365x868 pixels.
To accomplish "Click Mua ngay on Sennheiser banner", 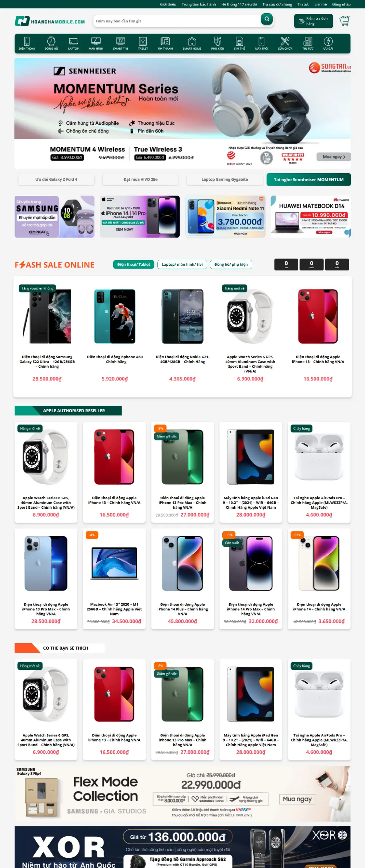I will (334, 157).
